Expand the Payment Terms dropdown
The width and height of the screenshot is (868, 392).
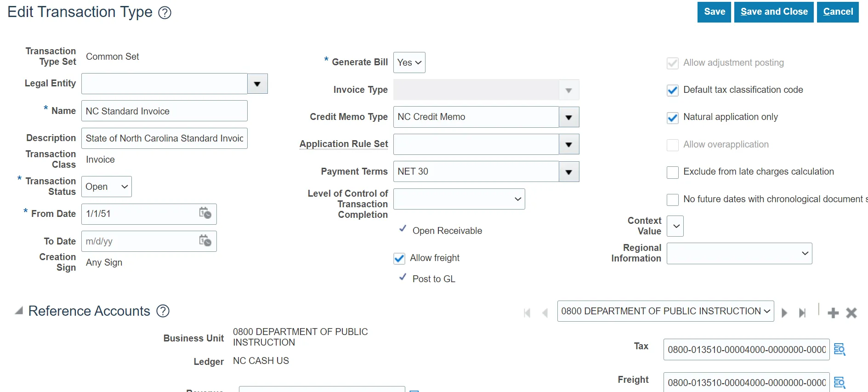(x=569, y=172)
